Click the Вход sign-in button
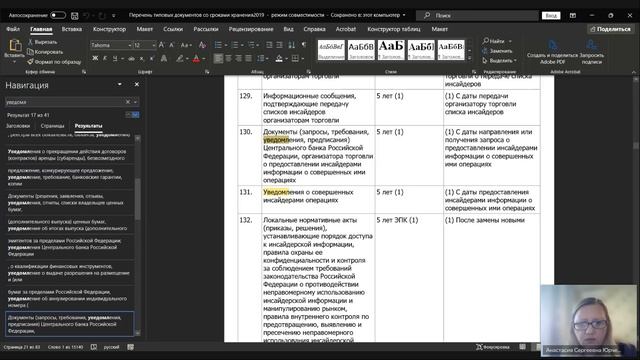The image size is (640, 360). pyautogui.click(x=551, y=16)
